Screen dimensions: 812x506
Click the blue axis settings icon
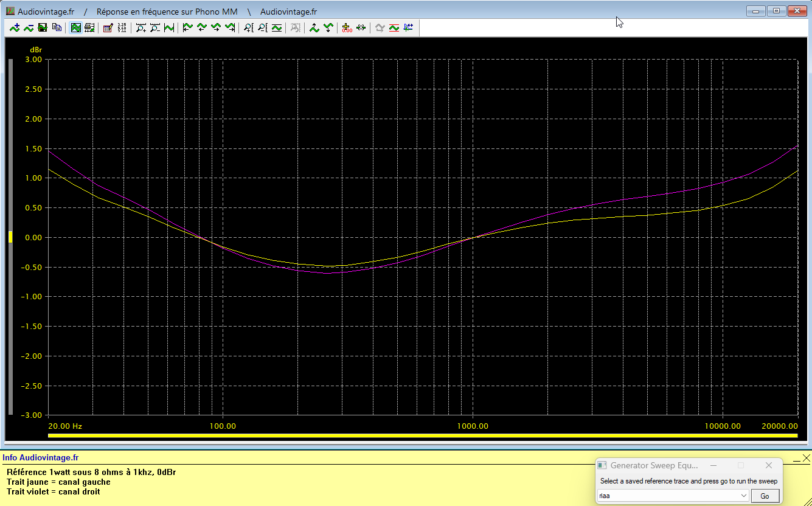[x=408, y=27]
